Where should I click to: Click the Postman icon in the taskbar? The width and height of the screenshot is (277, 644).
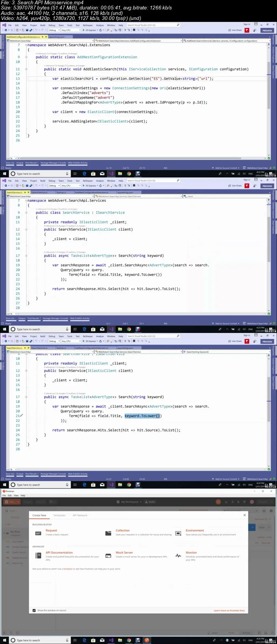147,640
